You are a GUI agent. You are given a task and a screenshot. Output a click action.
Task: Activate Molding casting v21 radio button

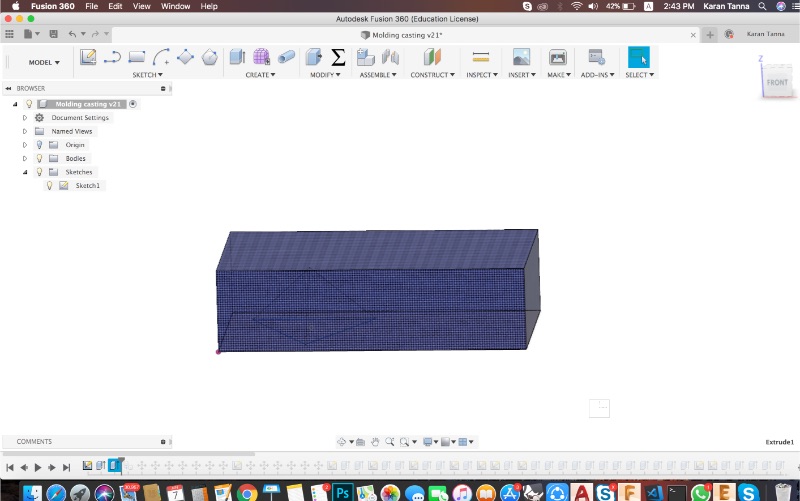[x=133, y=104]
